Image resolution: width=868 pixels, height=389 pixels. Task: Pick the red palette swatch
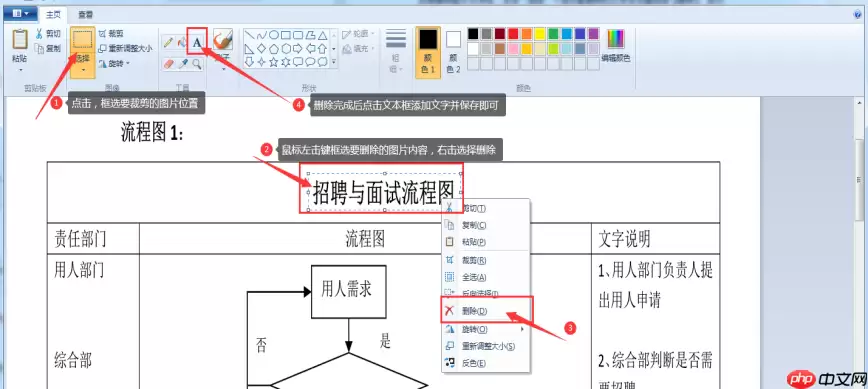(x=513, y=34)
